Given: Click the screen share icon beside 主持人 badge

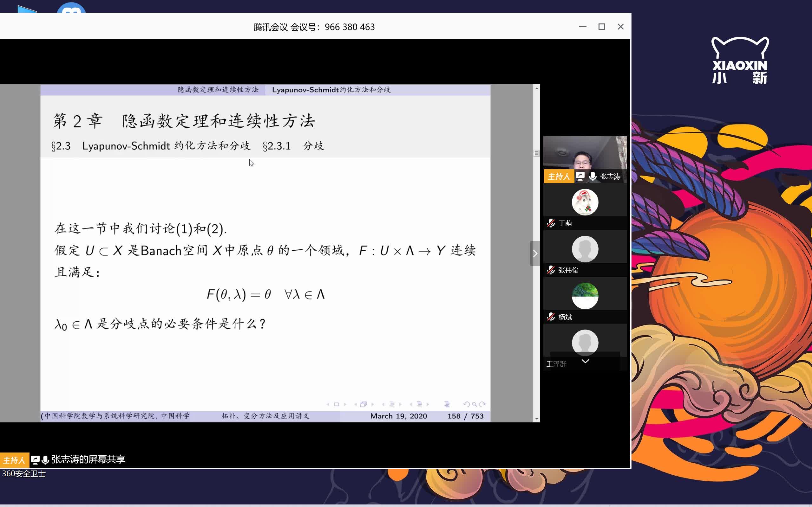Looking at the screenshot, I should point(580,176).
